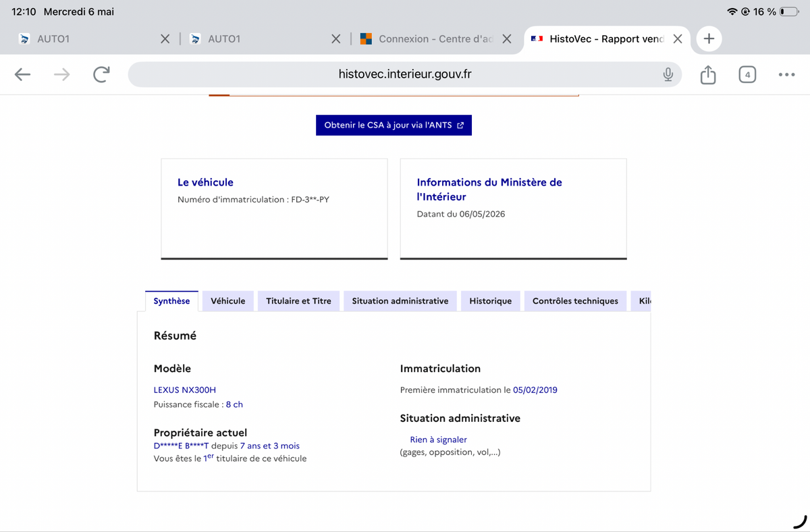Screen dimensions: 810x532
Task: Add a new tab with the plus icon
Action: [709, 38]
